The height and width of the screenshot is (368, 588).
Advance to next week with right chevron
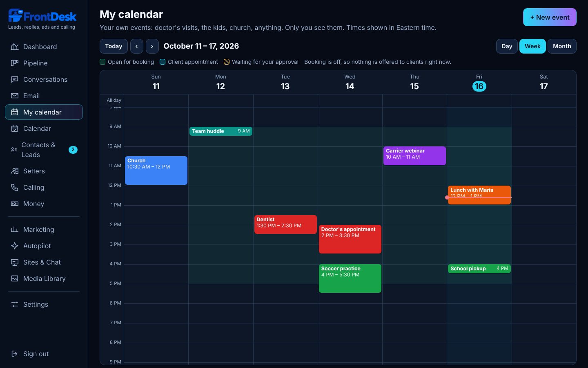(x=152, y=46)
